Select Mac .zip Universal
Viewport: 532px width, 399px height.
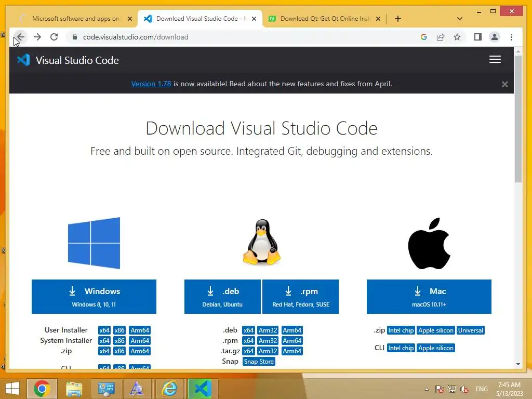click(471, 330)
